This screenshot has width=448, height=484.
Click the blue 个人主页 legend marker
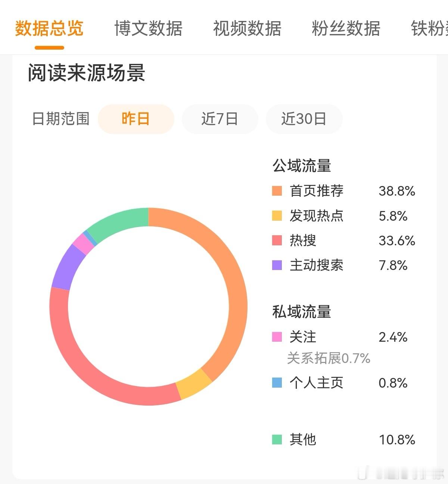click(276, 383)
